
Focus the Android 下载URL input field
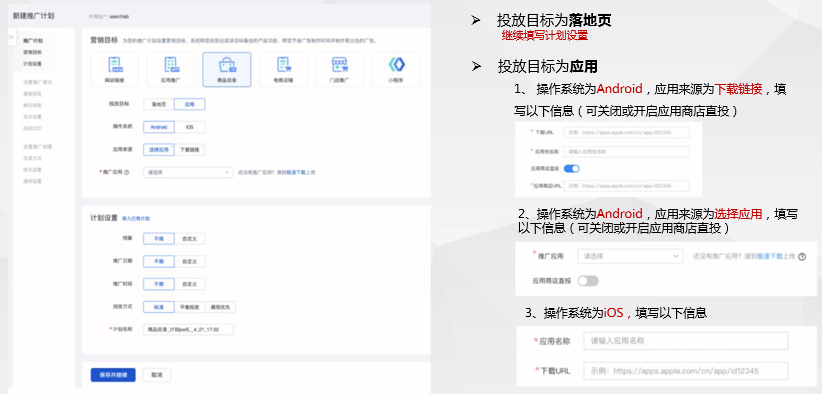(x=626, y=133)
